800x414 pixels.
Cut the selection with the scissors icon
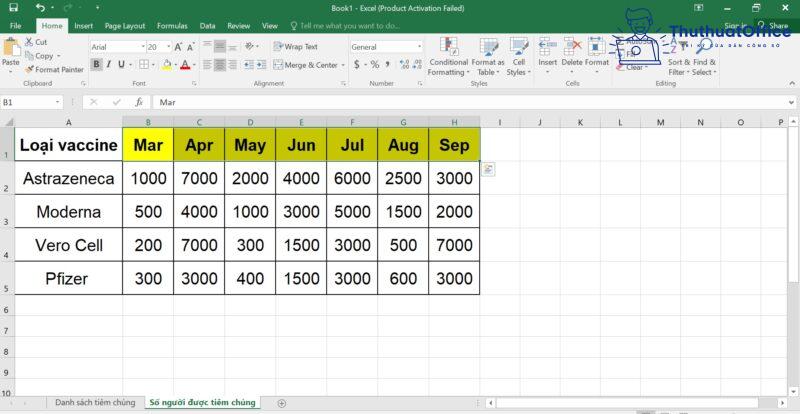click(29, 42)
